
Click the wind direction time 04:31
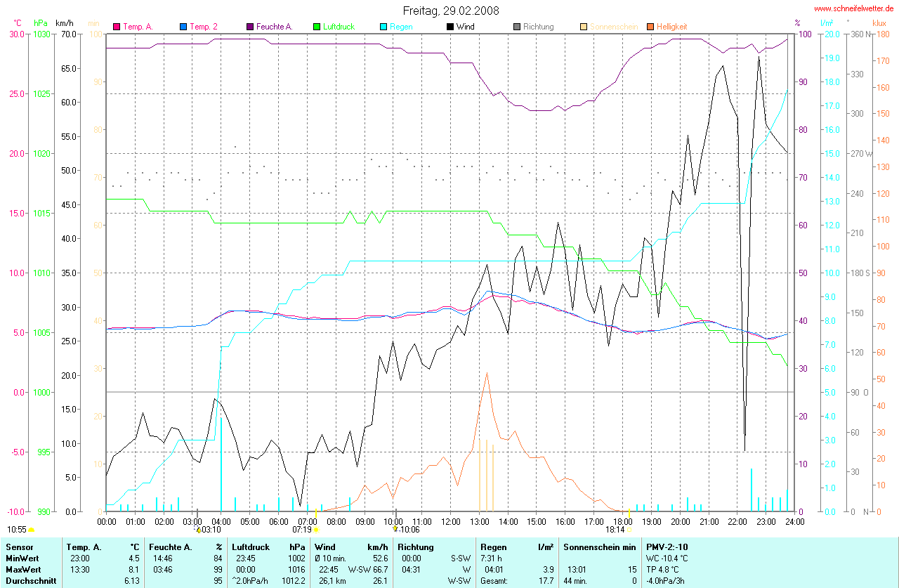[x=412, y=569]
